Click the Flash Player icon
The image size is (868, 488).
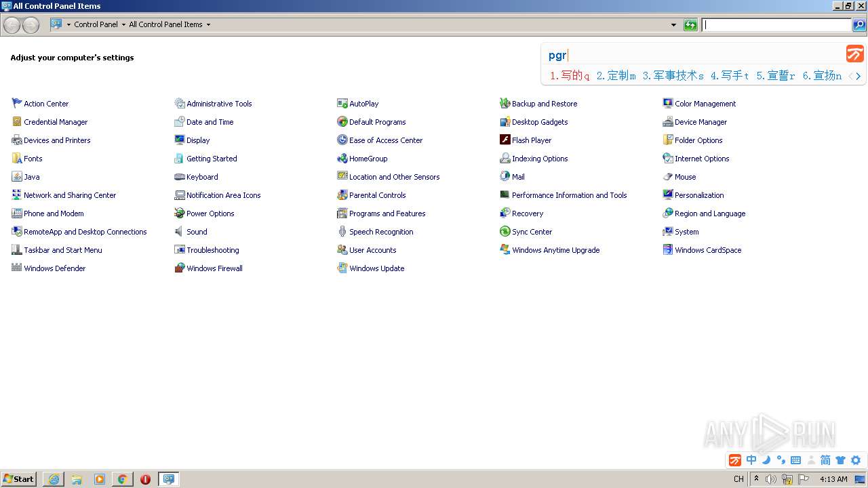click(x=505, y=140)
